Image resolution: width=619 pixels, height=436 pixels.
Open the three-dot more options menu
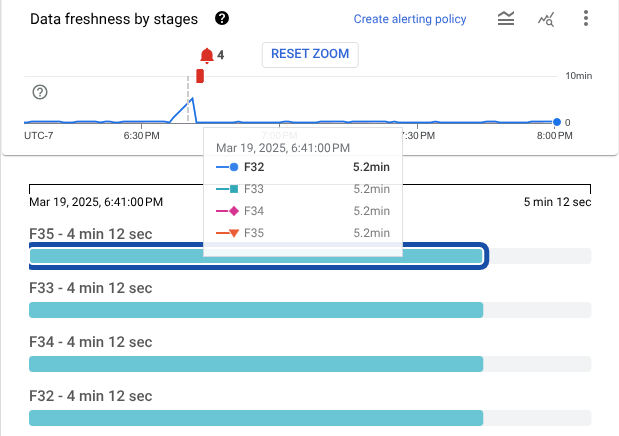click(x=586, y=19)
